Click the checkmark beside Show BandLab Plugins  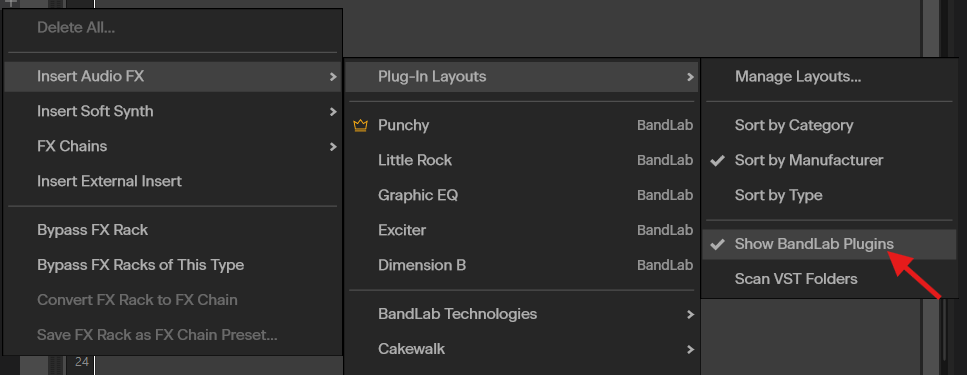[717, 245]
